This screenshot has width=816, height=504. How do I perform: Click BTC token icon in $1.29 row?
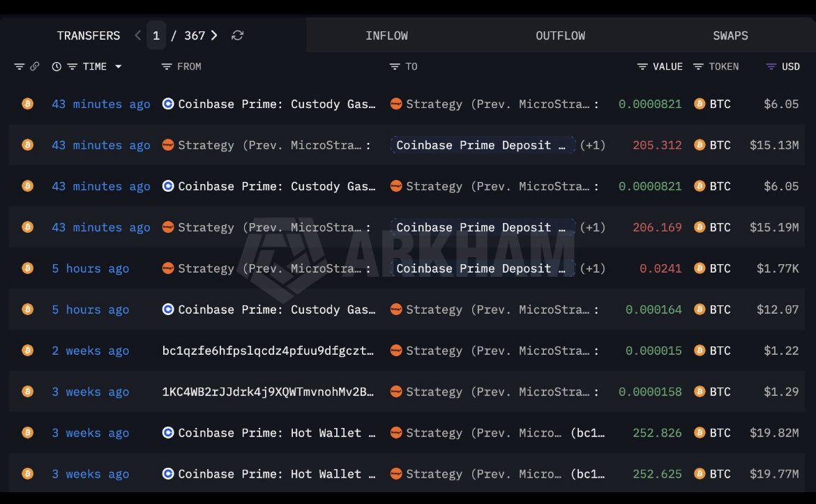[x=700, y=391]
